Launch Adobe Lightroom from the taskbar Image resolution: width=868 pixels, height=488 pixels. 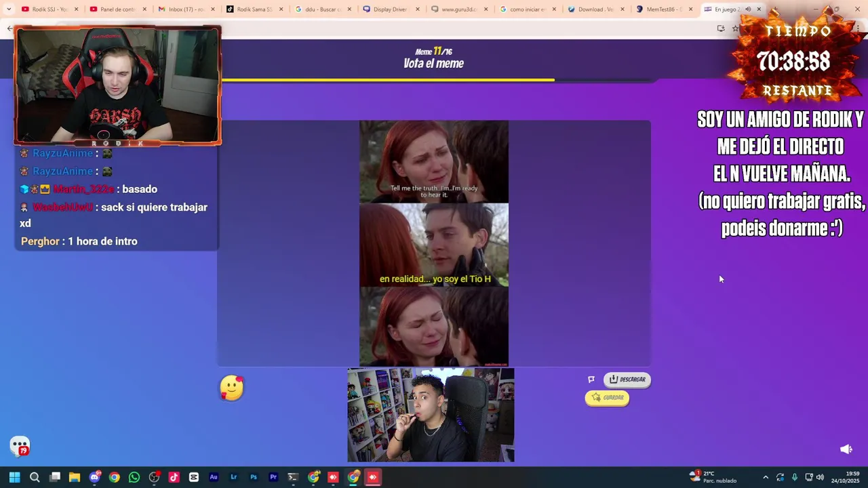pos(233,477)
